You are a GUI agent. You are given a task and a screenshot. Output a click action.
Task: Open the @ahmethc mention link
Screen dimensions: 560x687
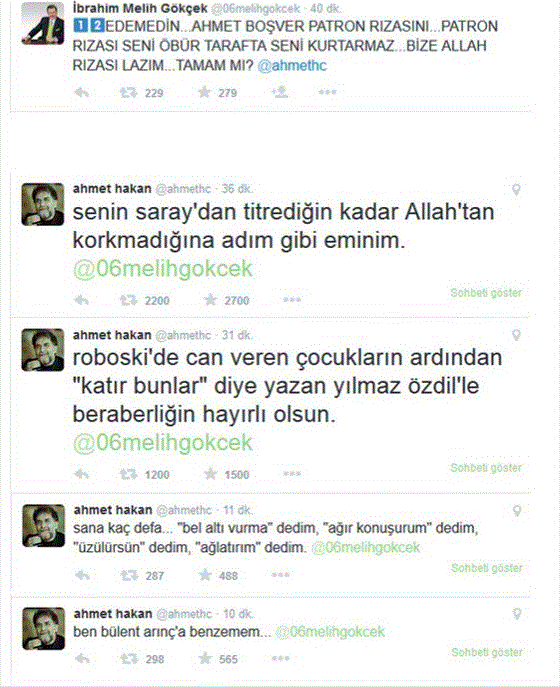(x=292, y=65)
